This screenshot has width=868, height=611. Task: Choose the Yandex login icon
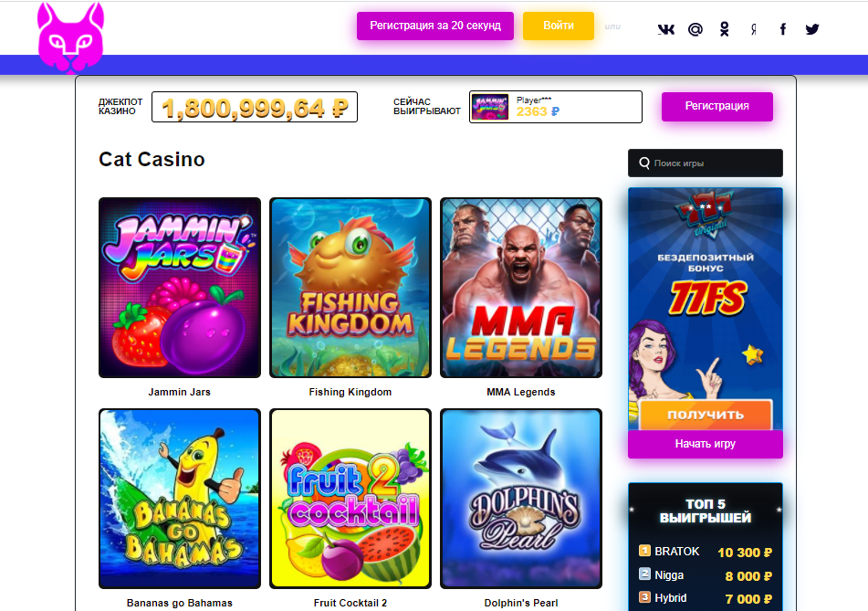coord(753,30)
